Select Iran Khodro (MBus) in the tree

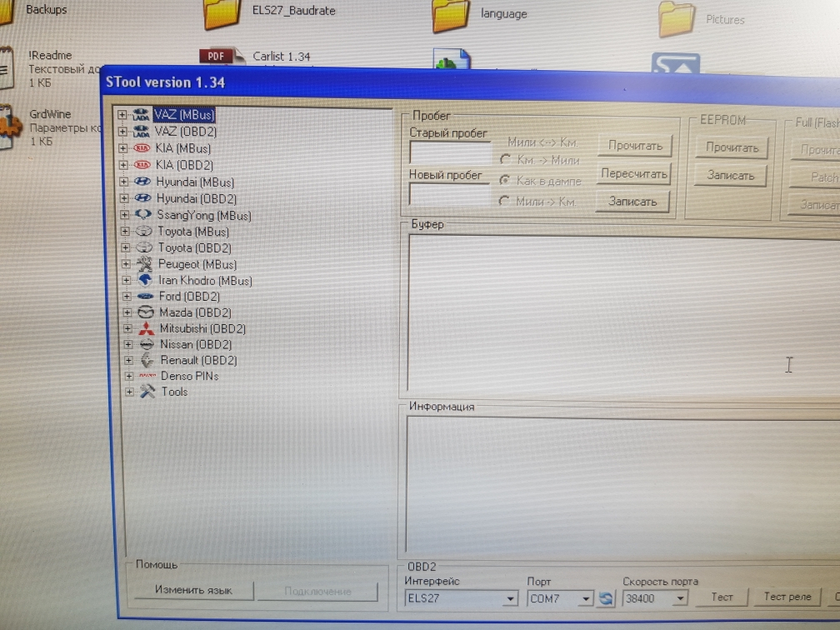[205, 280]
